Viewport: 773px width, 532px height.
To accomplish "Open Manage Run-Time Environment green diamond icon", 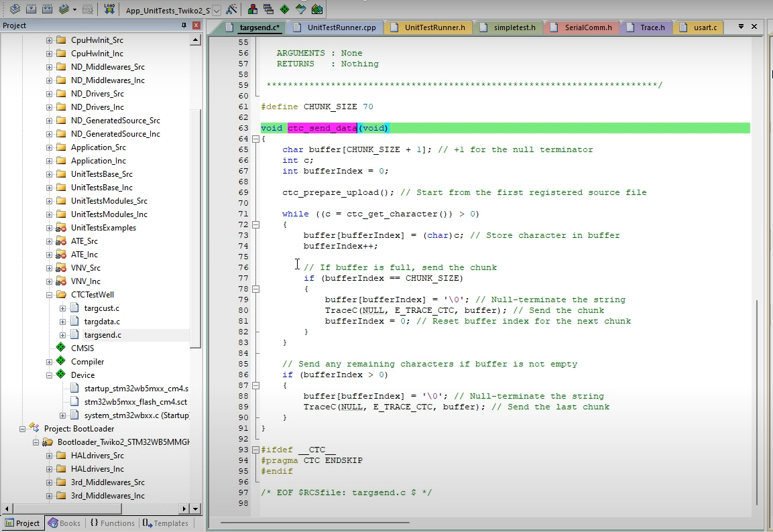I will coord(284,9).
